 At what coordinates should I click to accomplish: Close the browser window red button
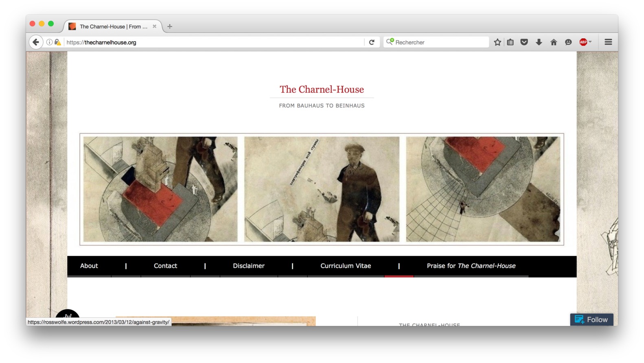[33, 24]
